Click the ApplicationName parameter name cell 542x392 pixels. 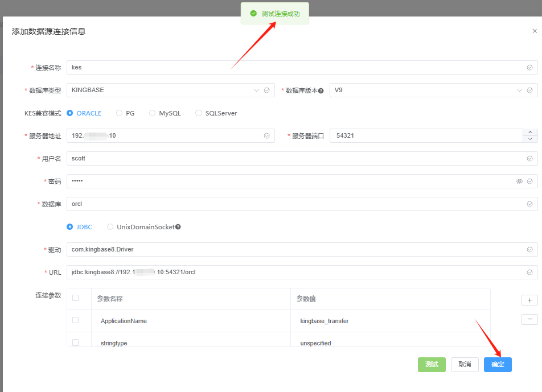pos(191,321)
